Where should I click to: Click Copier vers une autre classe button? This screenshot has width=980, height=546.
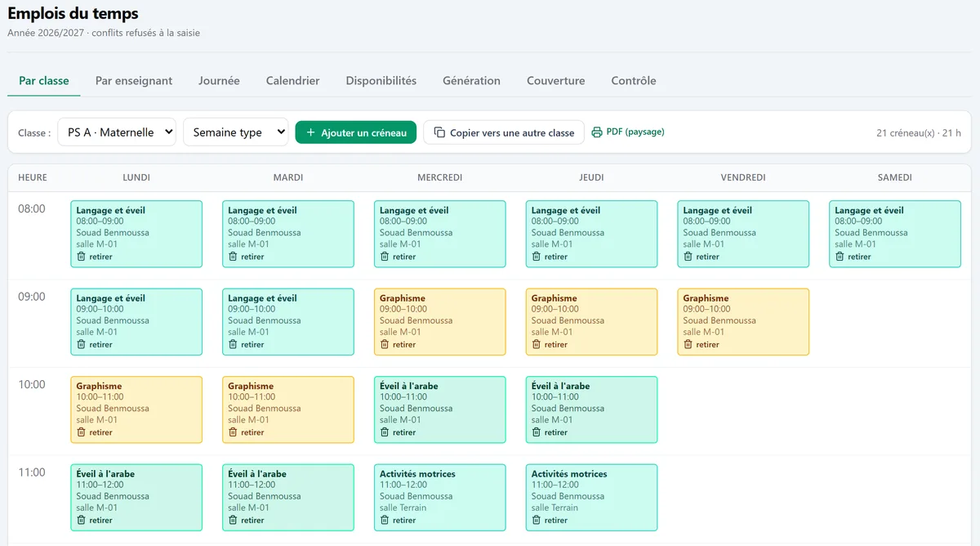click(504, 132)
